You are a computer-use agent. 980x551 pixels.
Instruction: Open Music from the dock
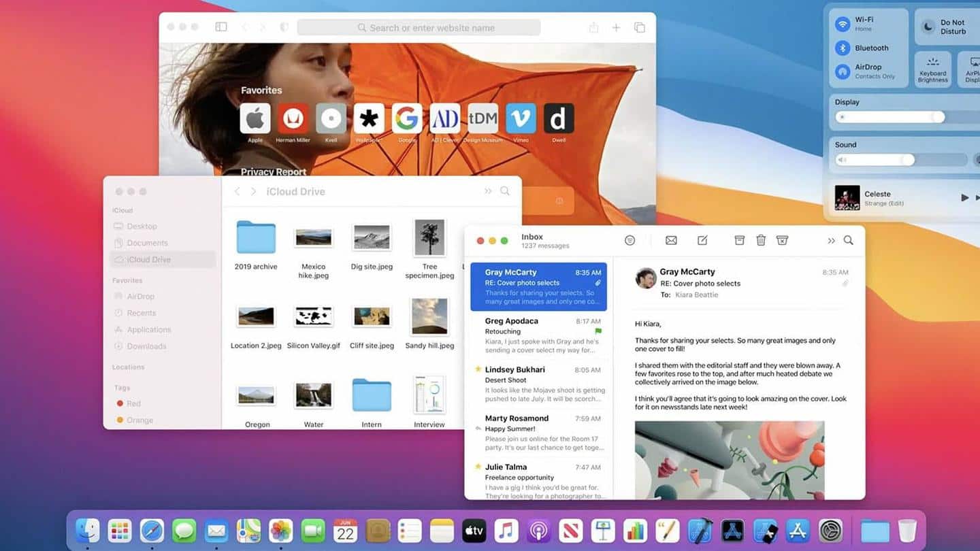coord(506,531)
